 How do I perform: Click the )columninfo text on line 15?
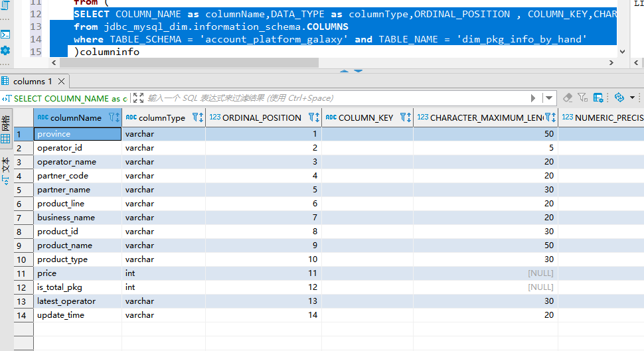[107, 52]
